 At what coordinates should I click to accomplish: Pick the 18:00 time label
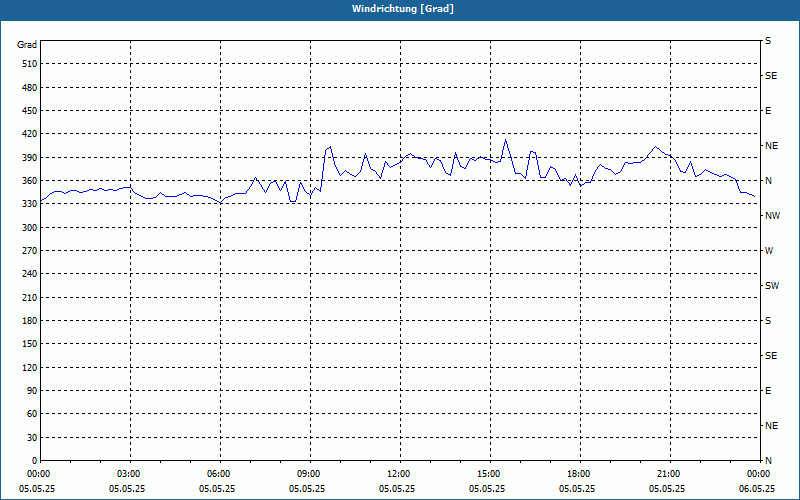pos(578,474)
